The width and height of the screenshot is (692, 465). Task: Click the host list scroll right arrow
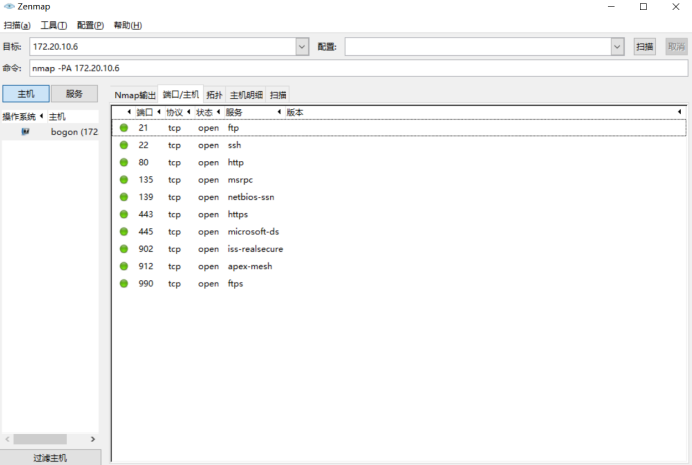pos(93,439)
